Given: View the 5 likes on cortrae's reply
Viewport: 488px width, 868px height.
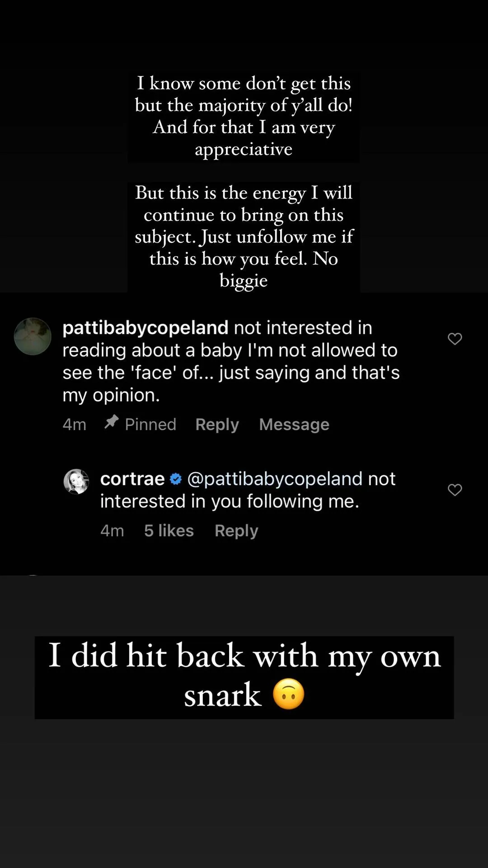Looking at the screenshot, I should pos(169,531).
